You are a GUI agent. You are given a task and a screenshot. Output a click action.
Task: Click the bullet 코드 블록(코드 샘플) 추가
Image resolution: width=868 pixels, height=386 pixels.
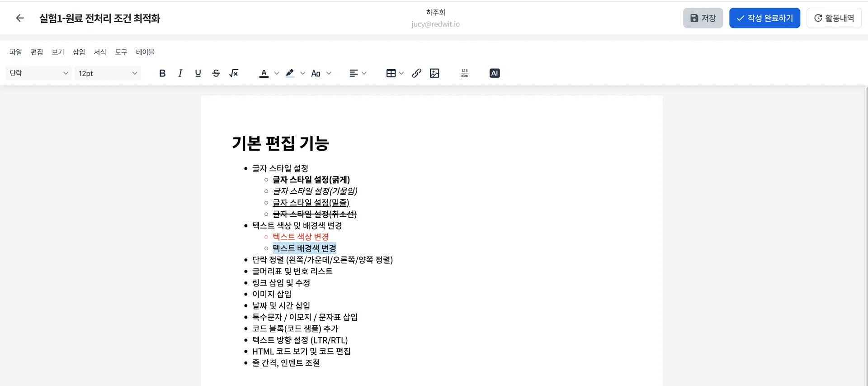coord(295,329)
